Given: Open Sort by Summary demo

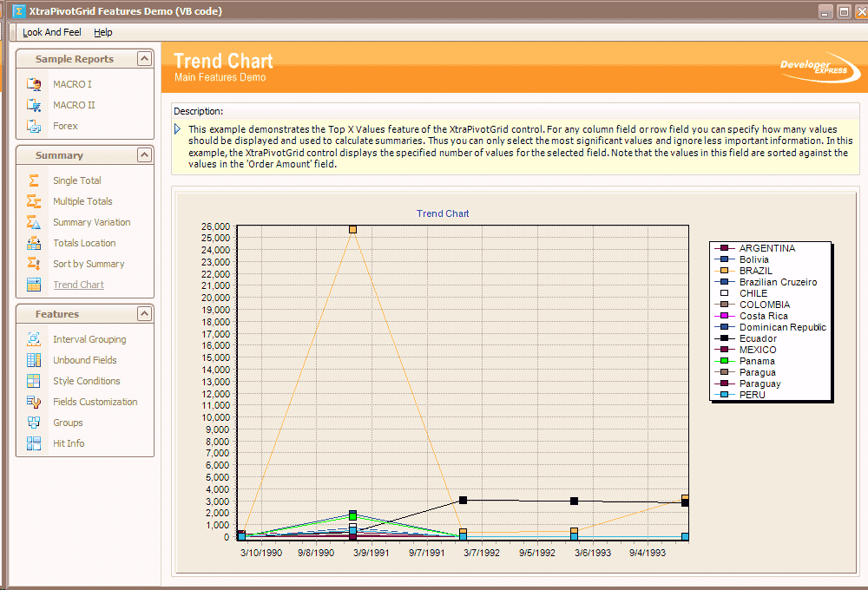Looking at the screenshot, I should (x=89, y=264).
